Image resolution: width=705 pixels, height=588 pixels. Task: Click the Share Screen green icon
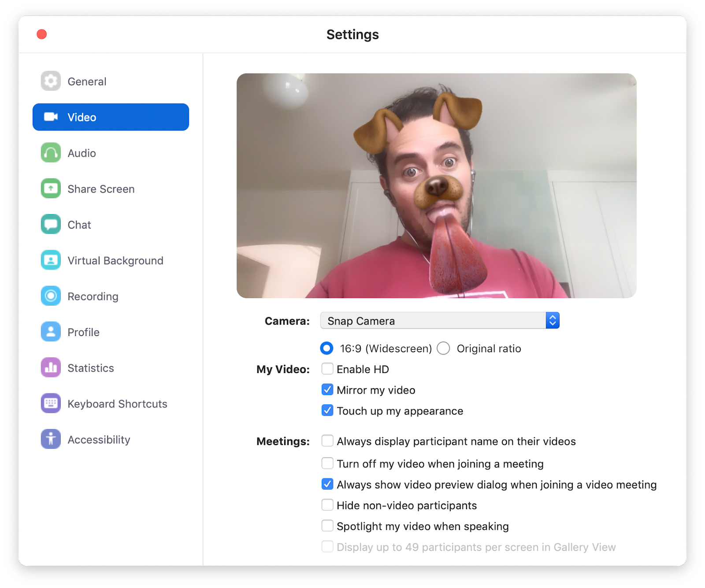[x=51, y=189]
